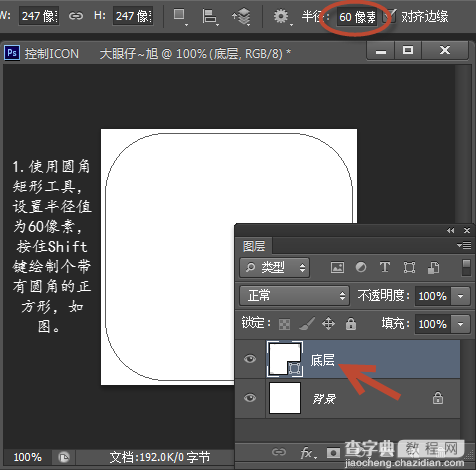Click the 半径 radius 60 像素 field
Viewport: 476px width, 470px height.
[357, 17]
